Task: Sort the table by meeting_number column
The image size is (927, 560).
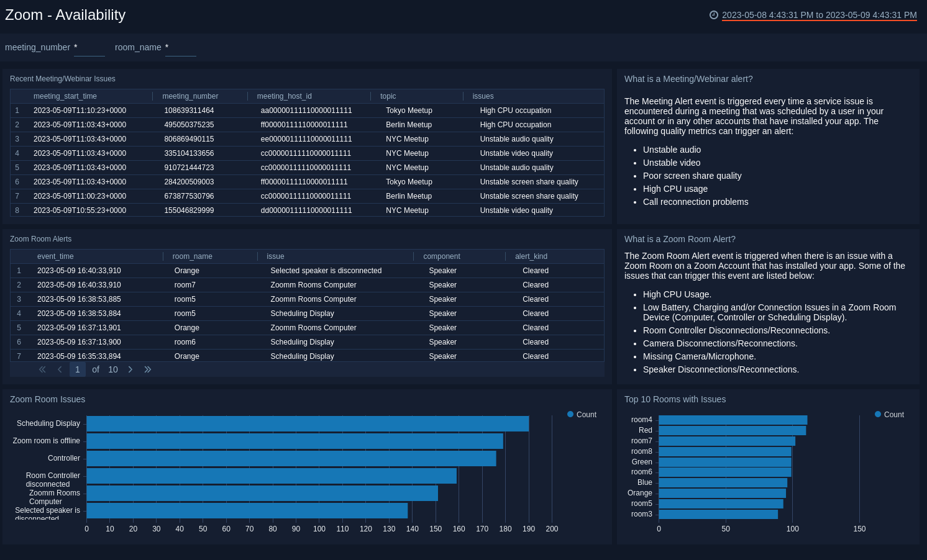Action: (190, 96)
